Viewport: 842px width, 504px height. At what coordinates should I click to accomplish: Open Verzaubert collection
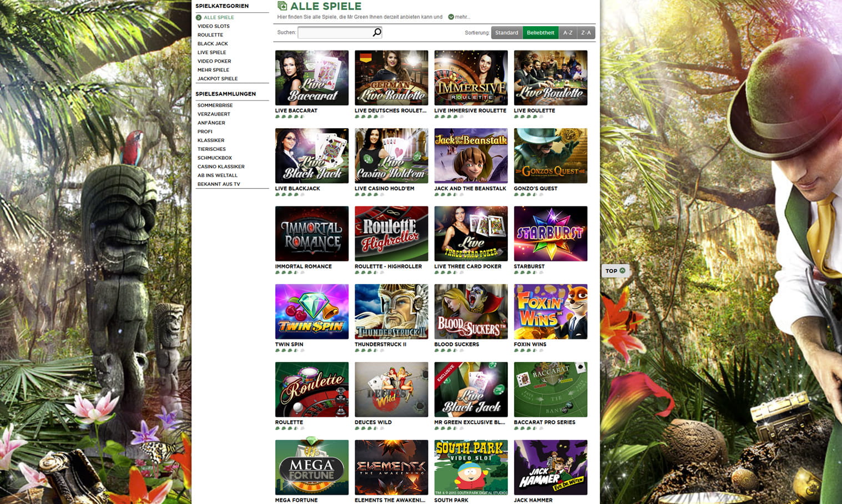click(214, 114)
